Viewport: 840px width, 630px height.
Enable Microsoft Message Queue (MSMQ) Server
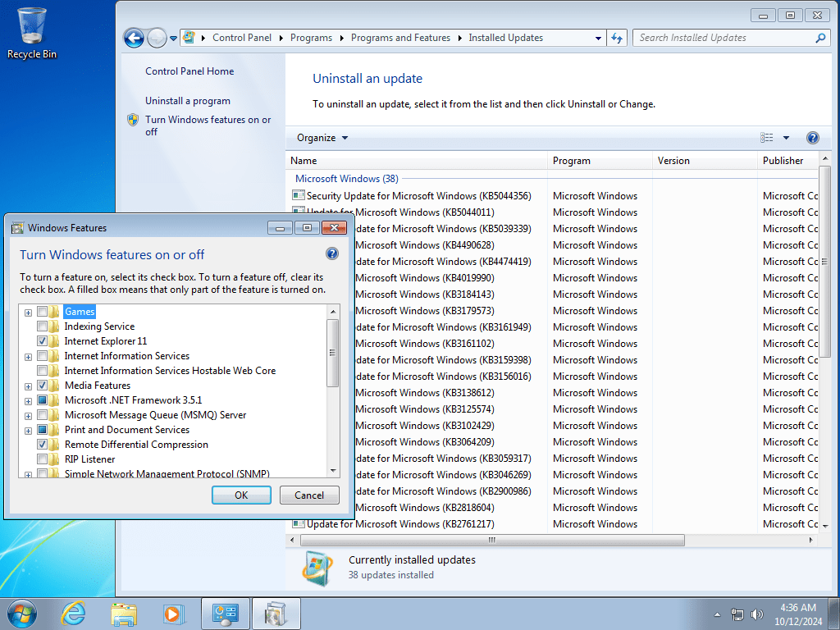pyautogui.click(x=42, y=414)
